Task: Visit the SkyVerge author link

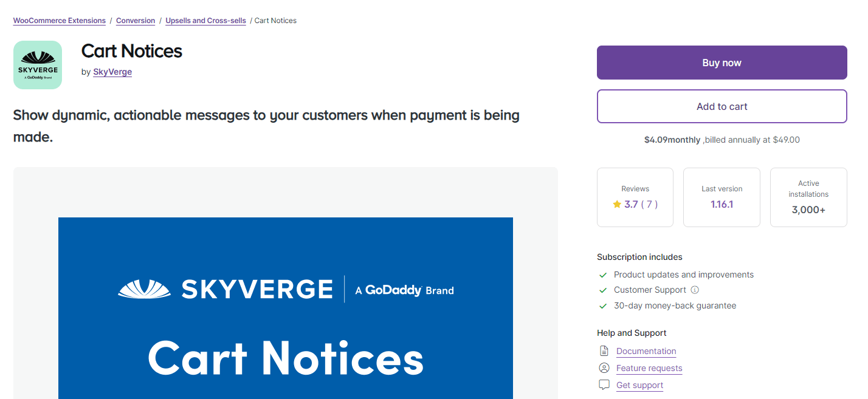Action: 112,72
